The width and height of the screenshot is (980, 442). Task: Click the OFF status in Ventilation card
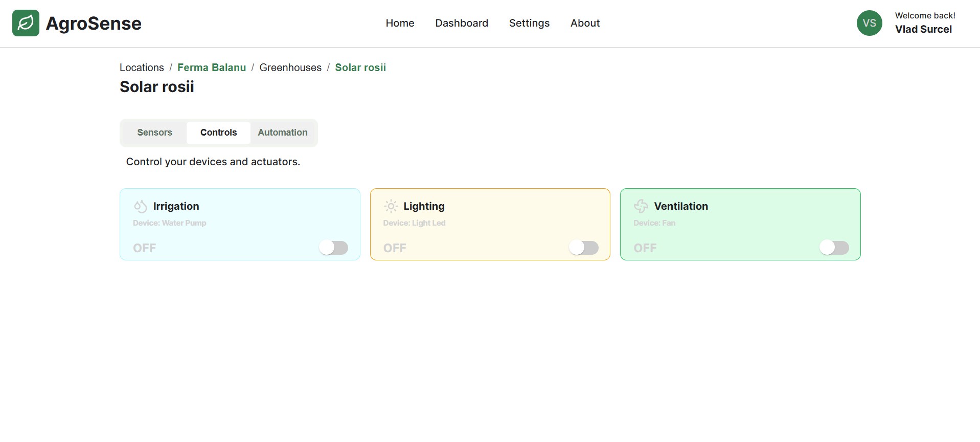pos(645,248)
